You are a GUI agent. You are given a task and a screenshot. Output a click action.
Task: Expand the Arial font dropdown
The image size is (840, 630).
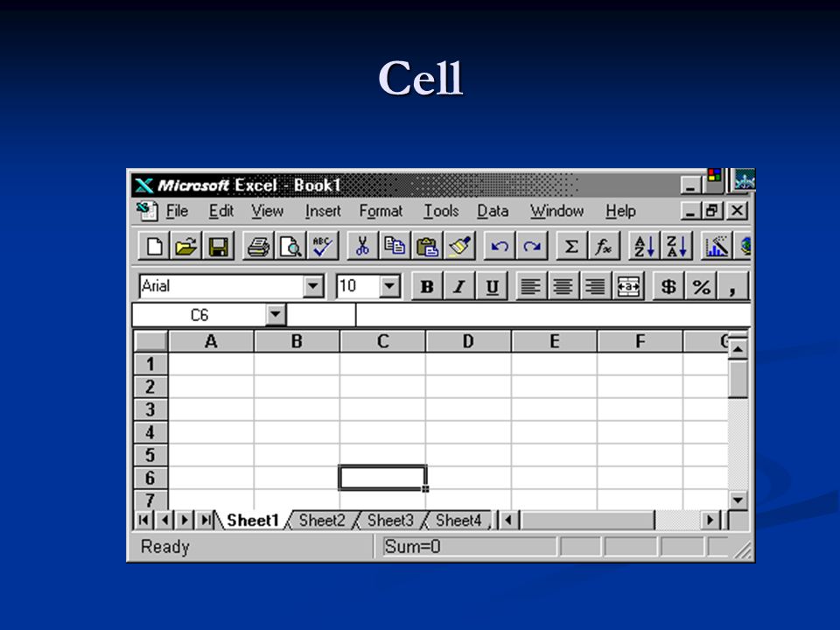(x=313, y=286)
